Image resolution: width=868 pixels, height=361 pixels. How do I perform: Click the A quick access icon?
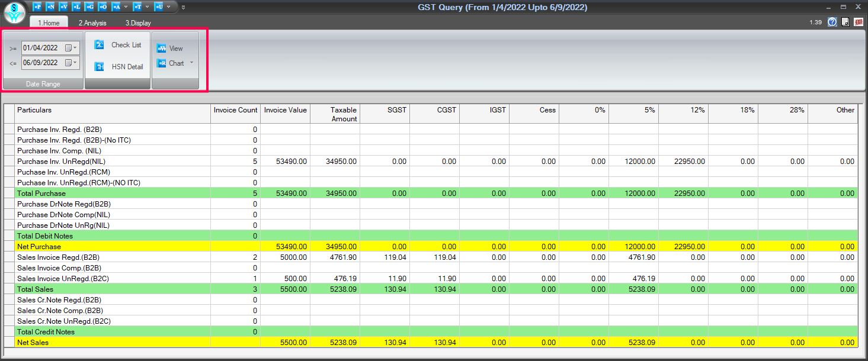[x=116, y=7]
